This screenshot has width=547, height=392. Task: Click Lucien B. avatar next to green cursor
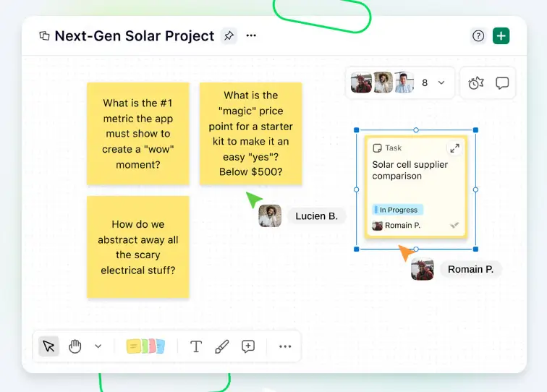(270, 216)
